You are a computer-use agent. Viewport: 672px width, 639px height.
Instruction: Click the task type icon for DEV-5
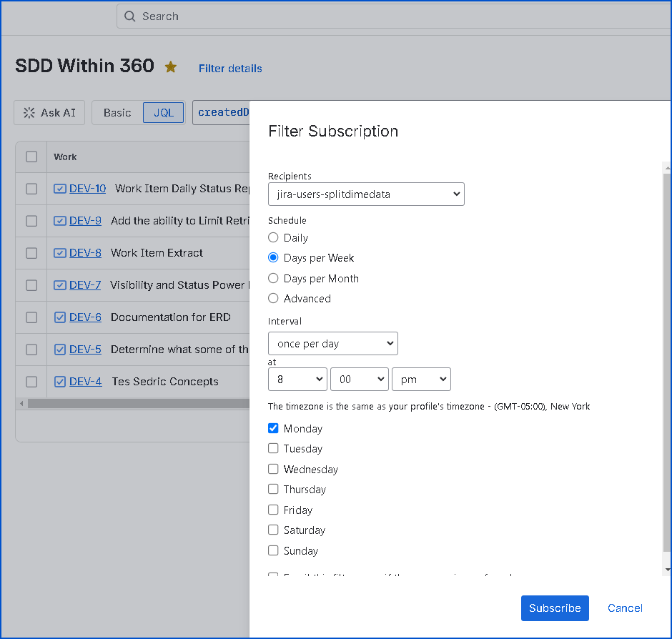60,350
